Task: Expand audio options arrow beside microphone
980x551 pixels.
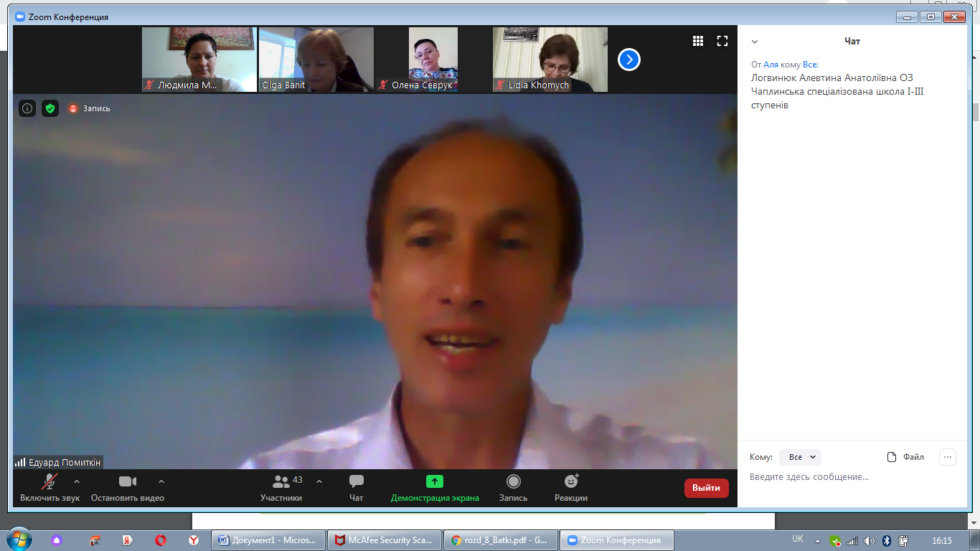Action: pos(77,481)
